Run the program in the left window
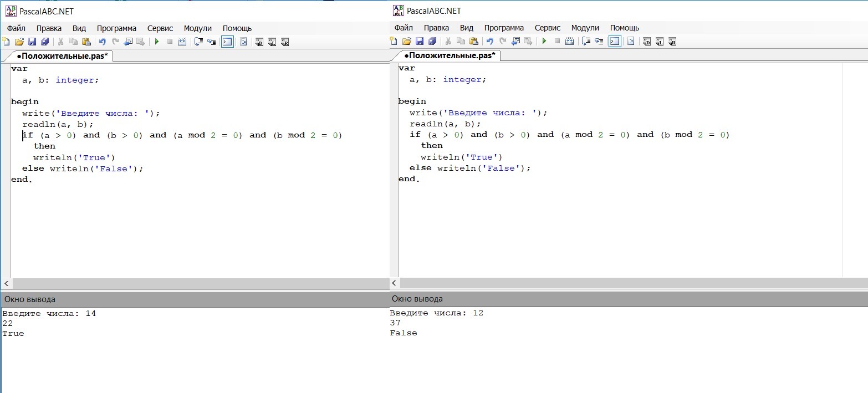 point(157,42)
